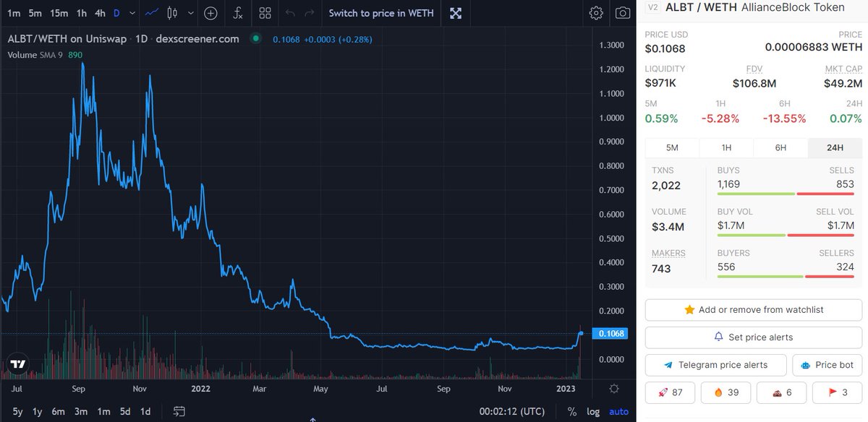Screen dimensions: 868x422
Task: Select the 5d date range
Action: click(x=125, y=411)
